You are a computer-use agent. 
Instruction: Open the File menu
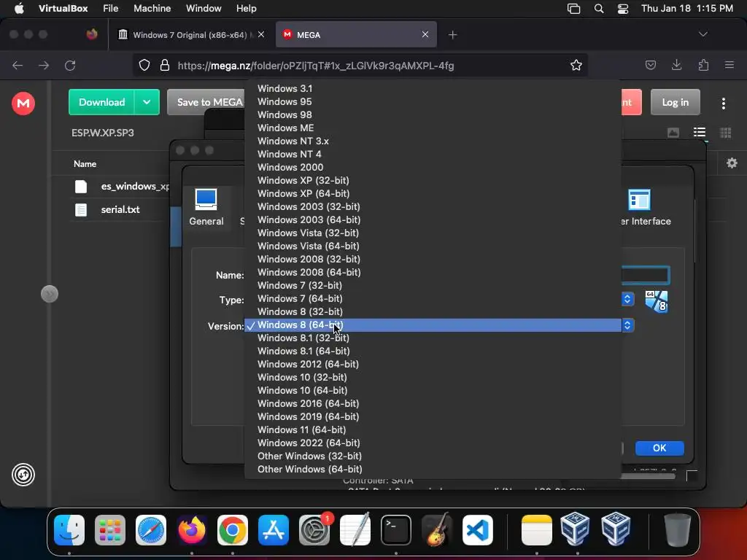tap(111, 8)
